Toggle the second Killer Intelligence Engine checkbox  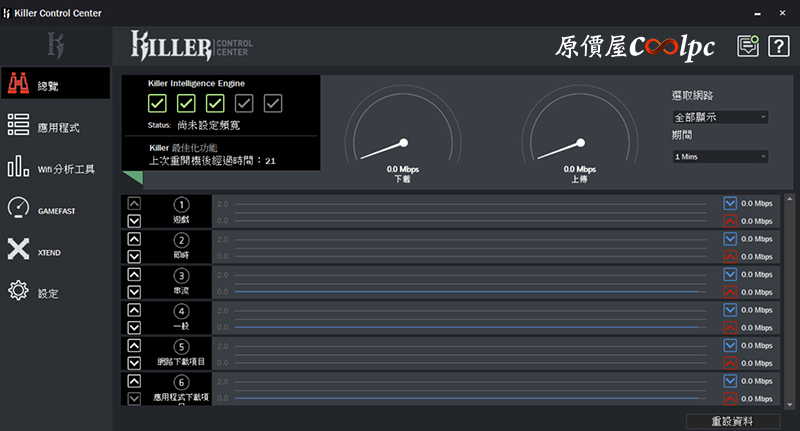[186, 104]
